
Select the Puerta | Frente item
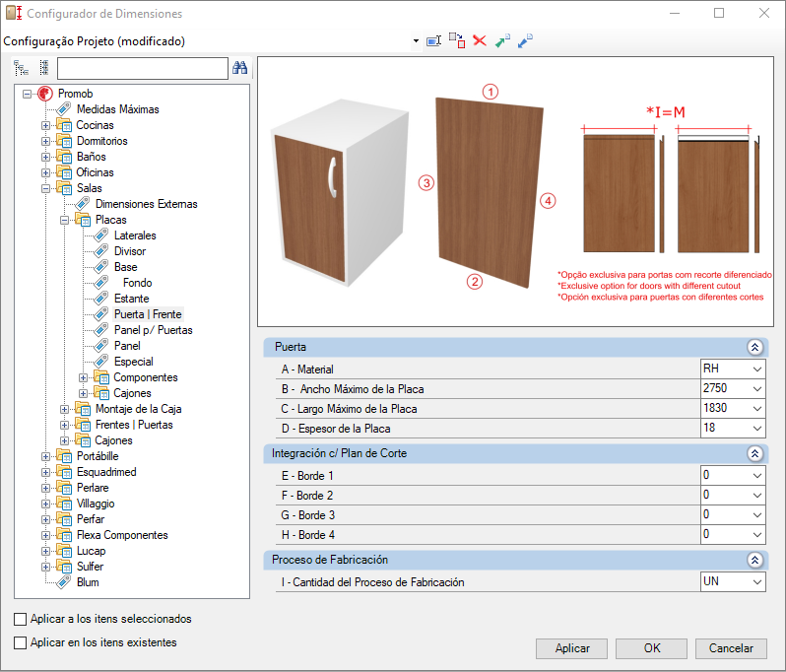coord(148,314)
